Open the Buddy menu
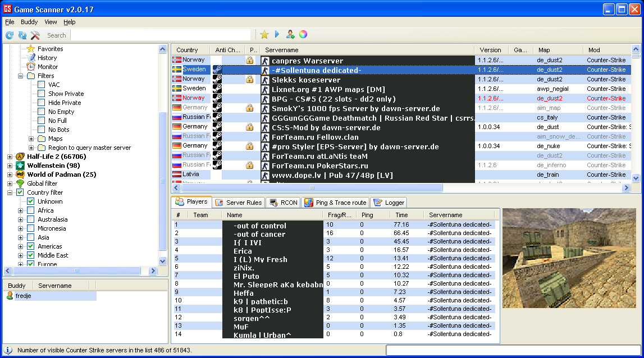This screenshot has width=644, height=358. (x=29, y=22)
